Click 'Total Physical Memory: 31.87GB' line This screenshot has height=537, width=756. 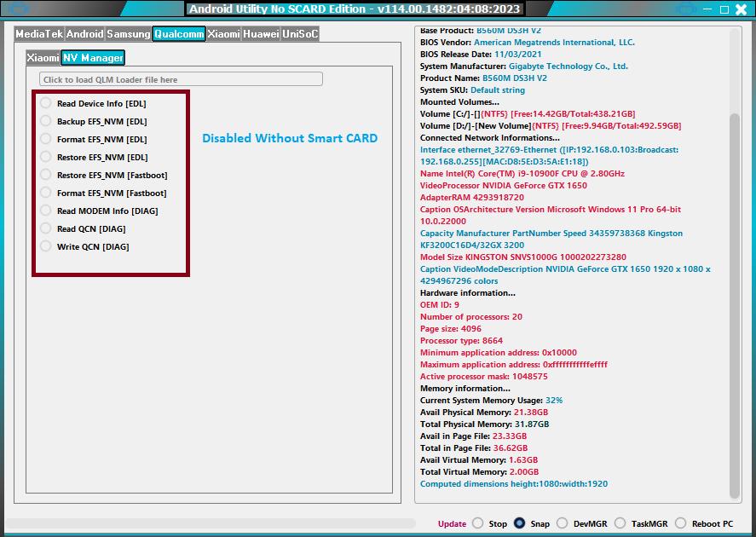pos(485,424)
